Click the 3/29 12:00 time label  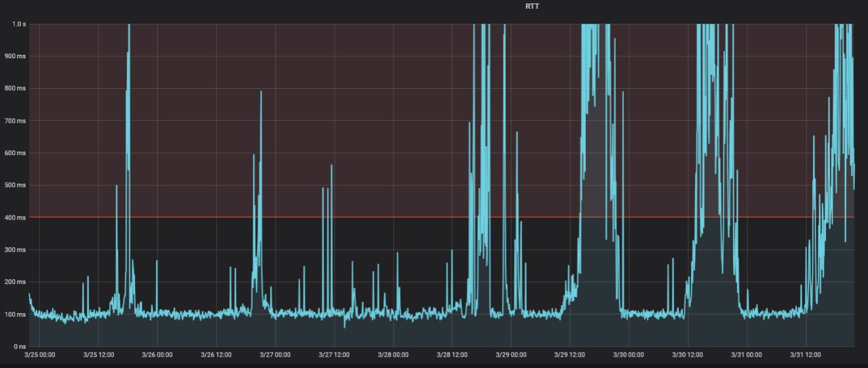coord(570,354)
